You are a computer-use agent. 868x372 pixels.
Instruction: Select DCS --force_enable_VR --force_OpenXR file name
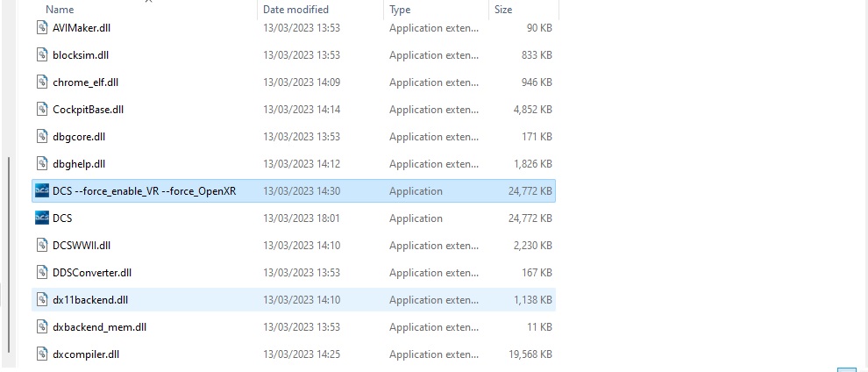click(145, 191)
